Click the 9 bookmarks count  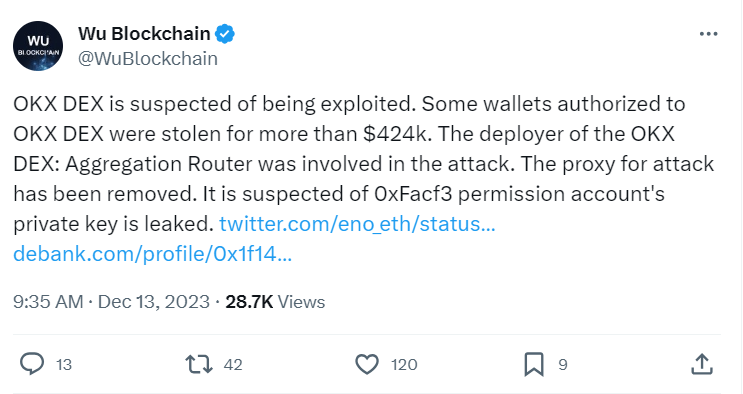click(x=562, y=365)
